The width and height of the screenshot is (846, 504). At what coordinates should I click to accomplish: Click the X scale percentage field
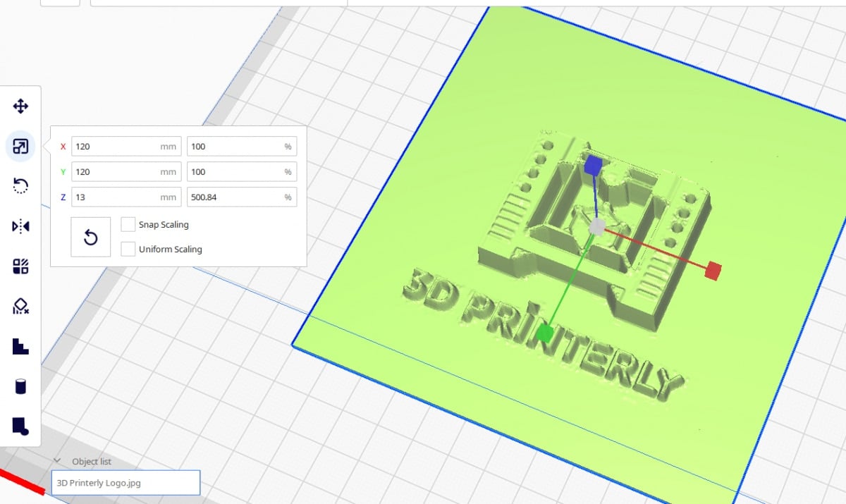[x=242, y=147]
